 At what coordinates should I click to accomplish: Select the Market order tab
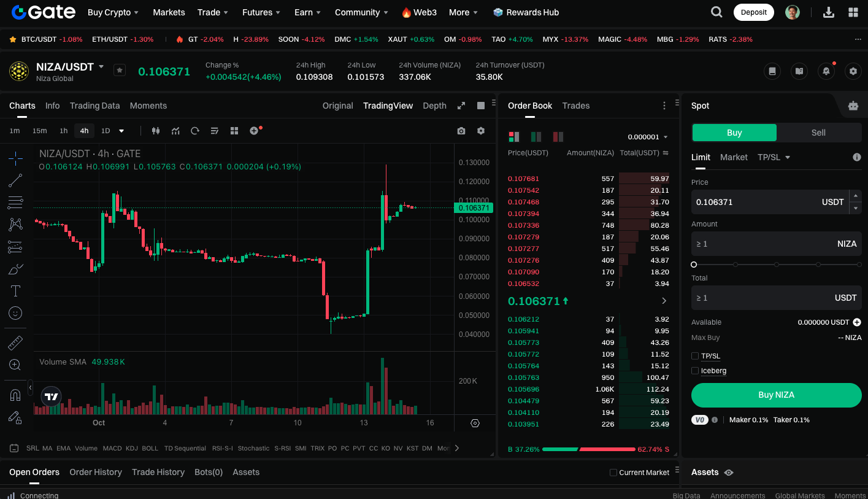[734, 157]
